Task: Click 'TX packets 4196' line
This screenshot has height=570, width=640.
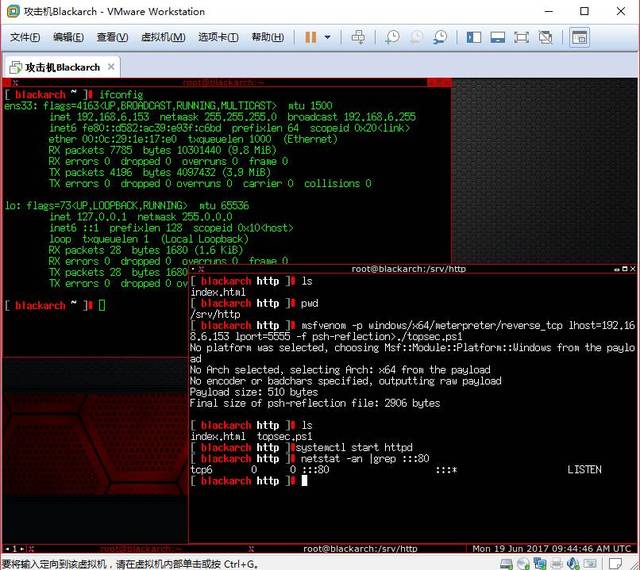Action: tap(160, 172)
